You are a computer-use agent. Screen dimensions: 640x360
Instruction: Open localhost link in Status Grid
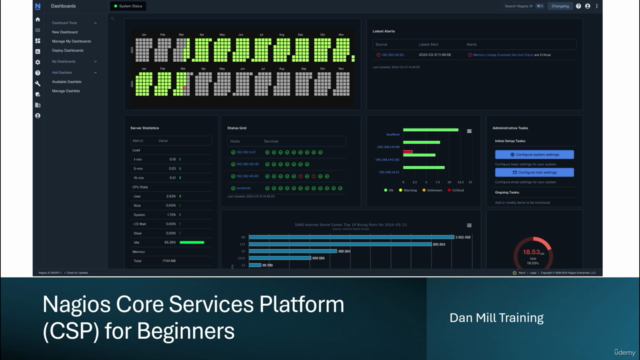tap(244, 188)
